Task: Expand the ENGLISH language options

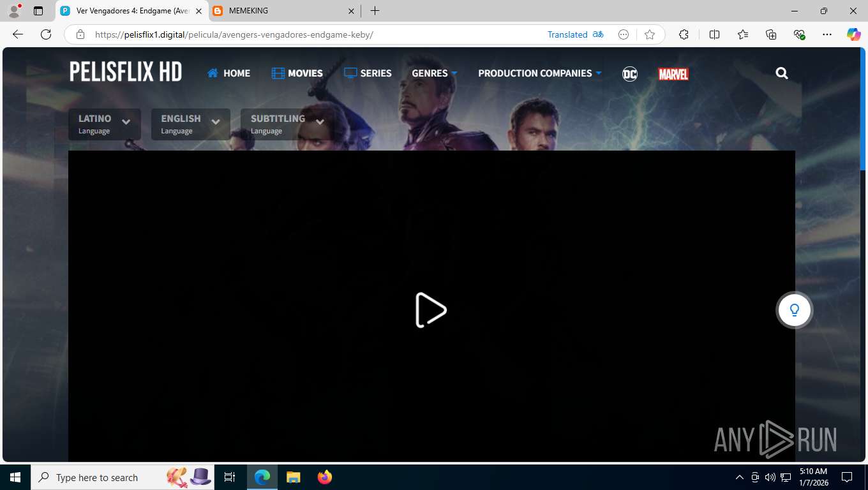Action: pos(191,124)
